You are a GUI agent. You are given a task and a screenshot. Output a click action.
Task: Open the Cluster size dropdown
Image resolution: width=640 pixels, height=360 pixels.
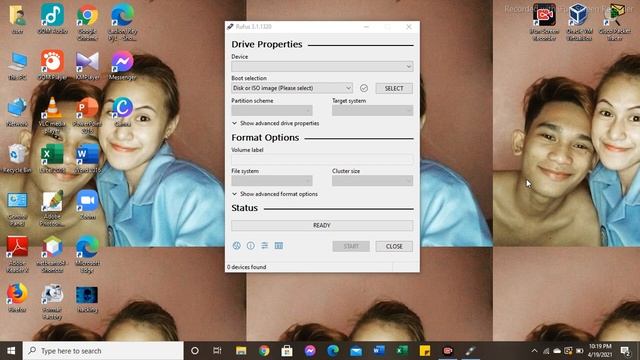pyautogui.click(x=372, y=180)
